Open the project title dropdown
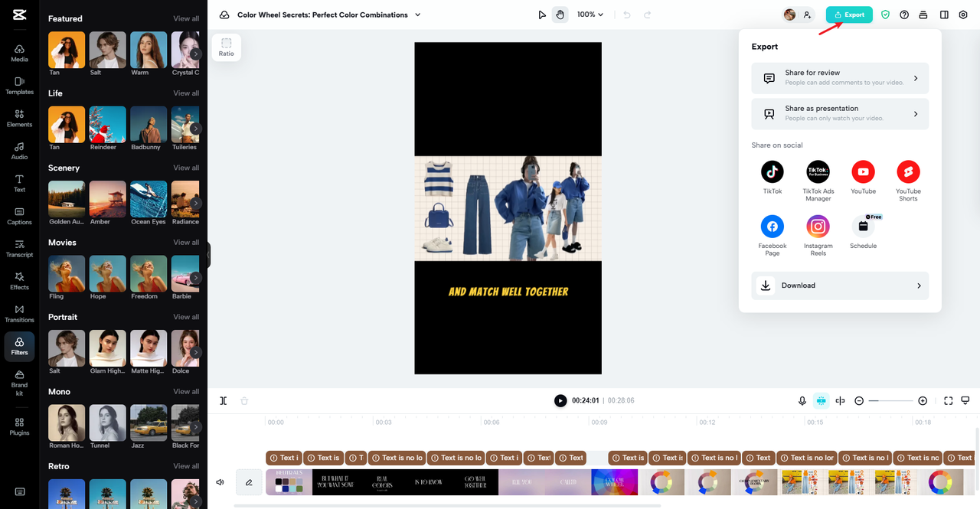This screenshot has width=980, height=509. tap(417, 15)
